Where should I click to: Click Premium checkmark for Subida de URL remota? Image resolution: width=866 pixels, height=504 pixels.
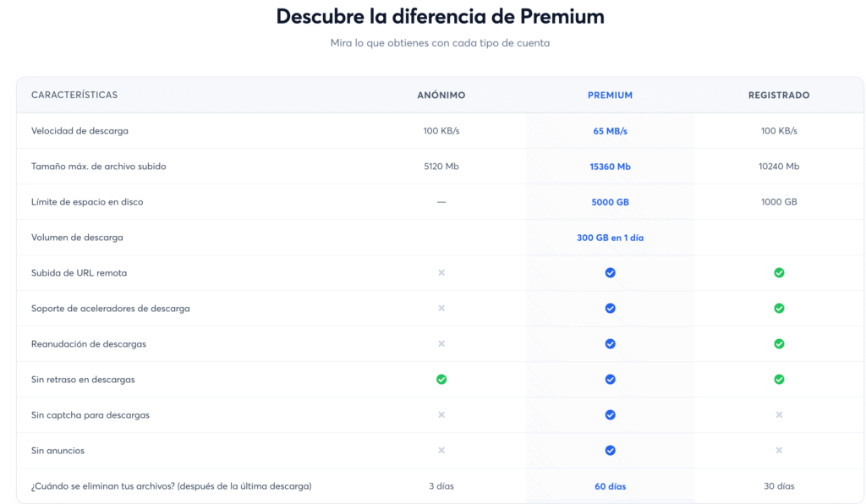[610, 272]
